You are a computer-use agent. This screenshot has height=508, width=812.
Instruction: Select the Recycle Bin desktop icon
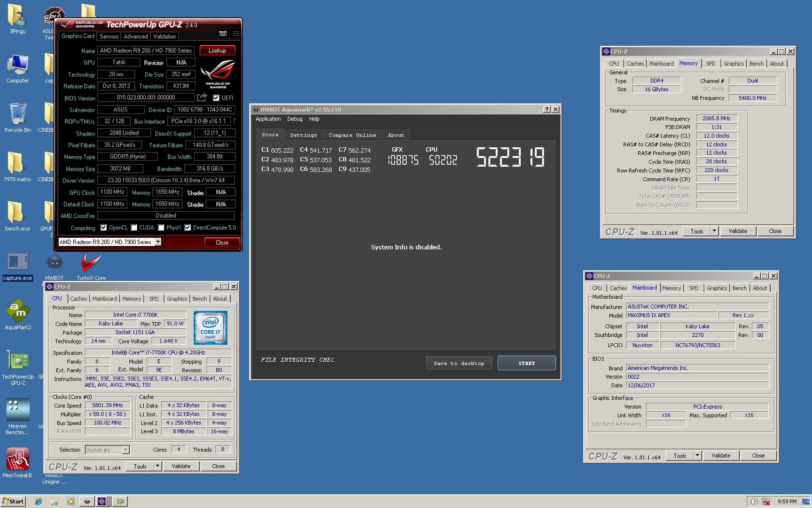pos(17,118)
